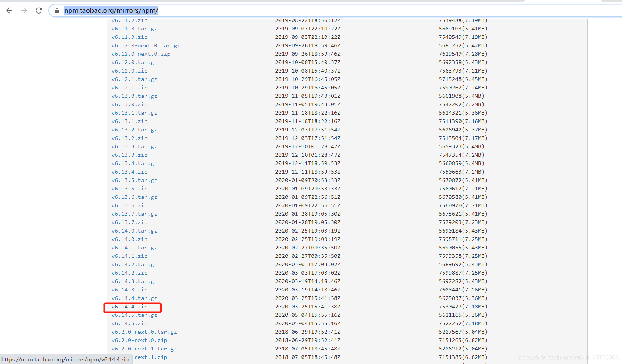
Task: Click the padlock site security icon
Action: [57, 11]
